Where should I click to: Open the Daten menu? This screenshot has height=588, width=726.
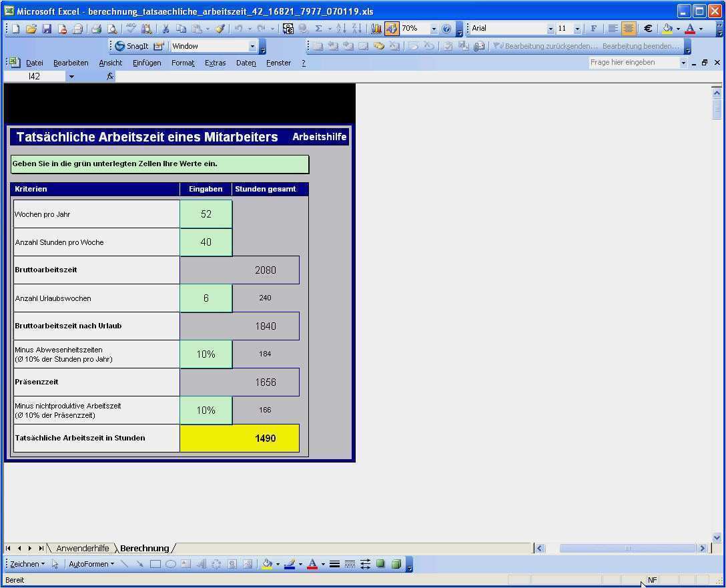(x=246, y=63)
